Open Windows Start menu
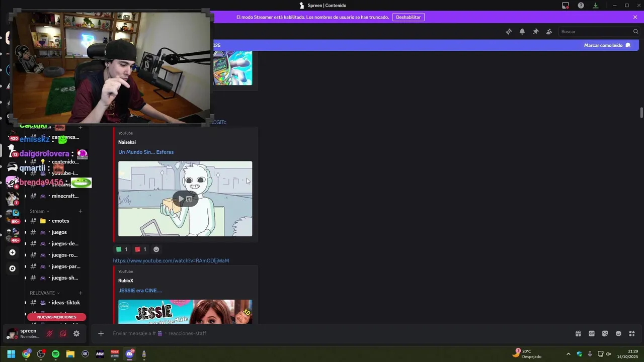644x362 pixels. tap(11, 354)
